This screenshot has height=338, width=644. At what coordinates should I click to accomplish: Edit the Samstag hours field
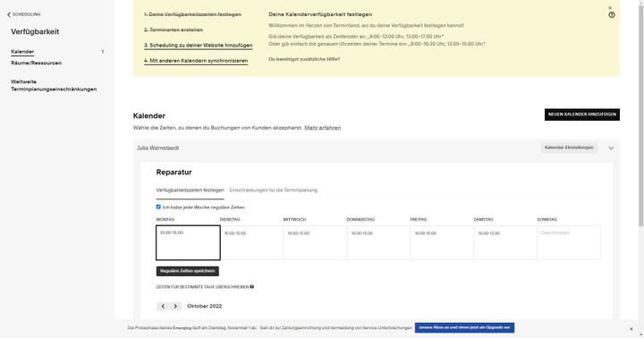coord(505,242)
